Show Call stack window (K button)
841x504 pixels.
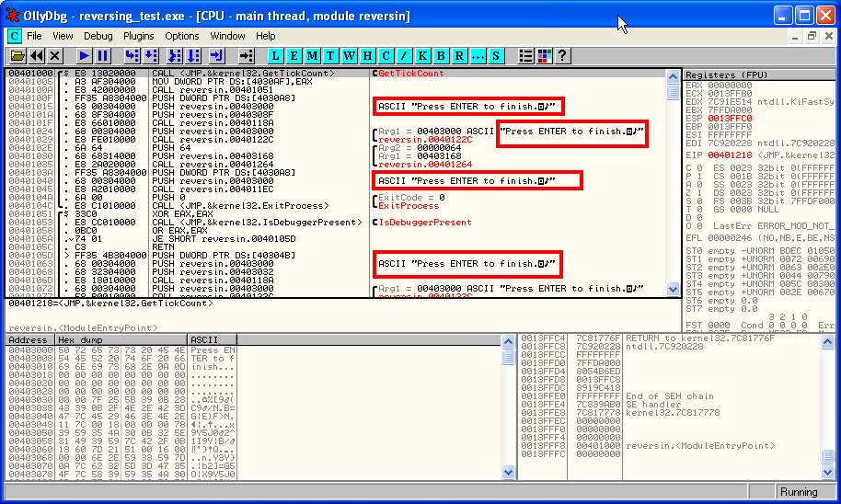pyautogui.click(x=422, y=56)
